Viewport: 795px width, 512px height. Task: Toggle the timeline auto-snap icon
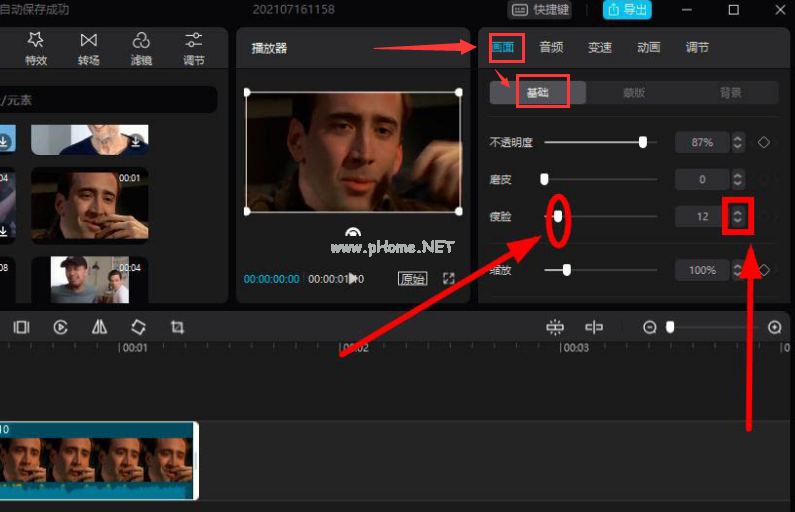[x=555, y=327]
